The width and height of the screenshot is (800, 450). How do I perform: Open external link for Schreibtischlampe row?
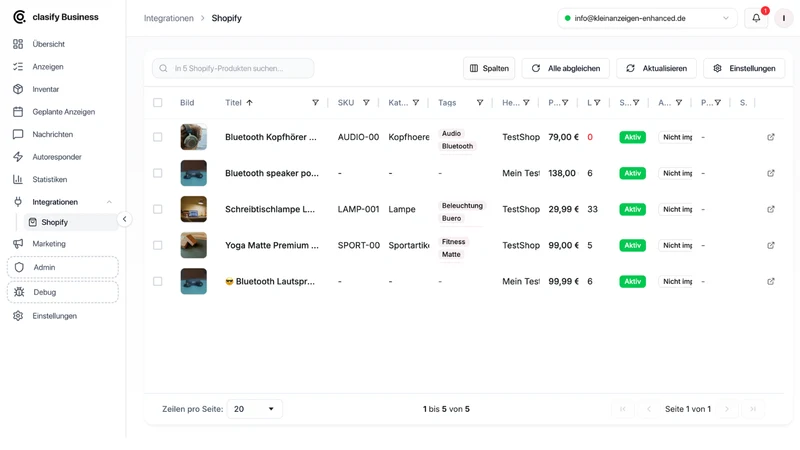pyautogui.click(x=770, y=209)
